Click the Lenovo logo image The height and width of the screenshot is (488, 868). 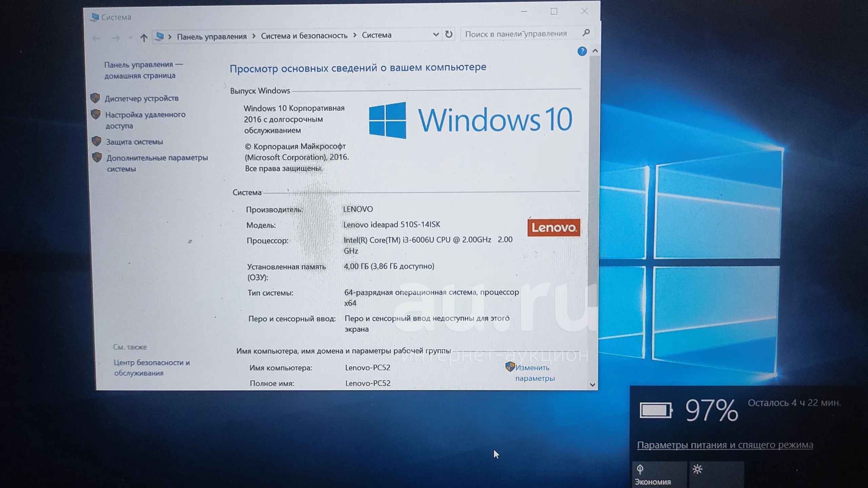[554, 227]
